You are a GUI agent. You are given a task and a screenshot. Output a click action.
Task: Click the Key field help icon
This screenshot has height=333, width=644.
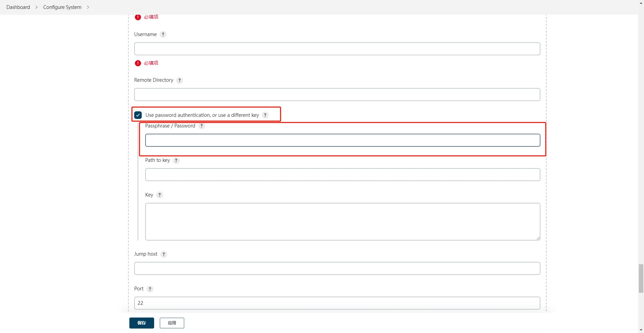pyautogui.click(x=159, y=195)
